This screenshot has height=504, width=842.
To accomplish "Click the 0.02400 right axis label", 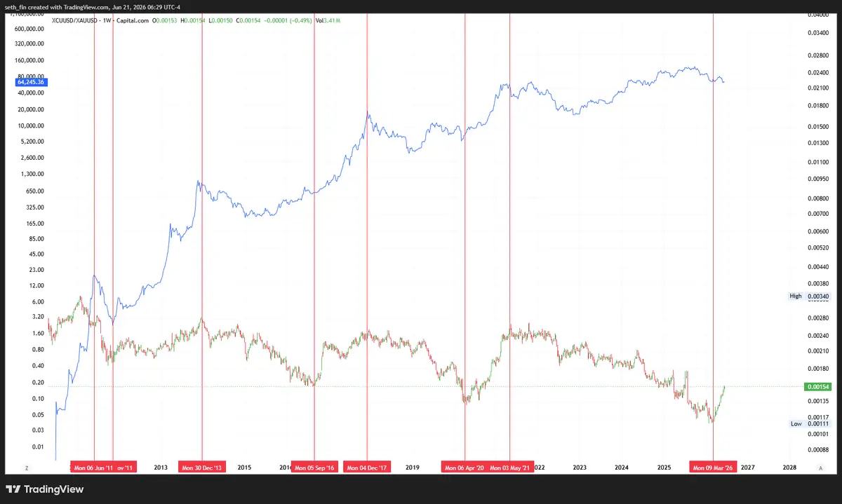I will (x=817, y=72).
